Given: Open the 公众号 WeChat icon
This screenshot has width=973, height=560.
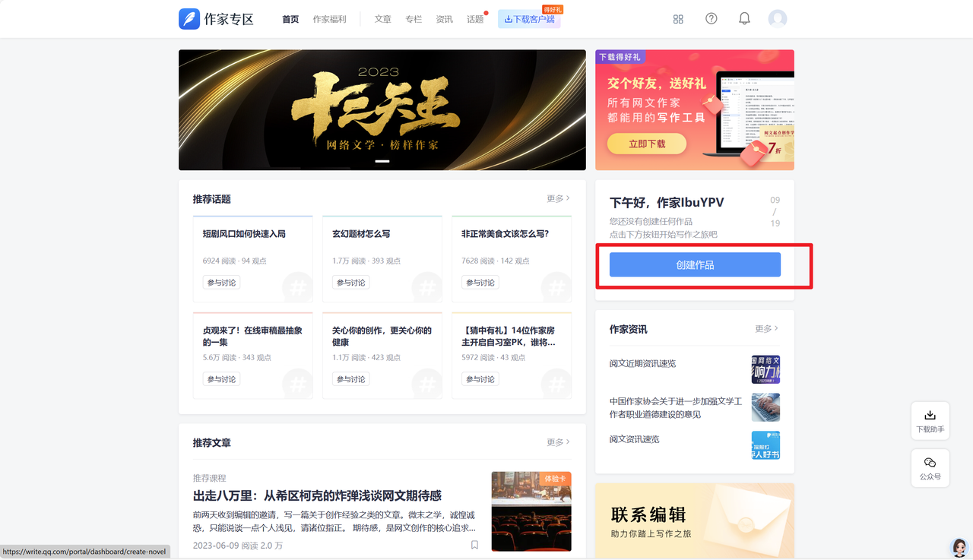Looking at the screenshot, I should (930, 463).
